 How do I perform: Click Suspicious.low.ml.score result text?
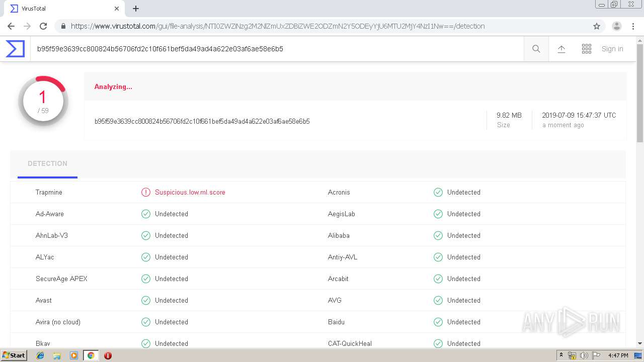(x=190, y=192)
